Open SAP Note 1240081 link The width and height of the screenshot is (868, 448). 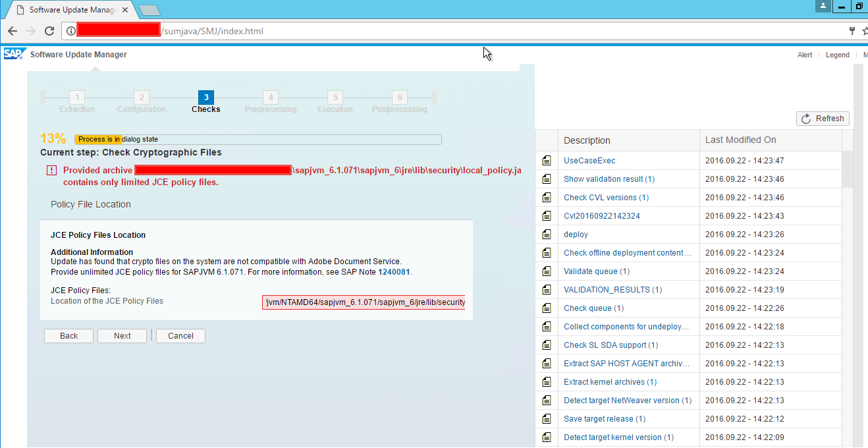(394, 272)
